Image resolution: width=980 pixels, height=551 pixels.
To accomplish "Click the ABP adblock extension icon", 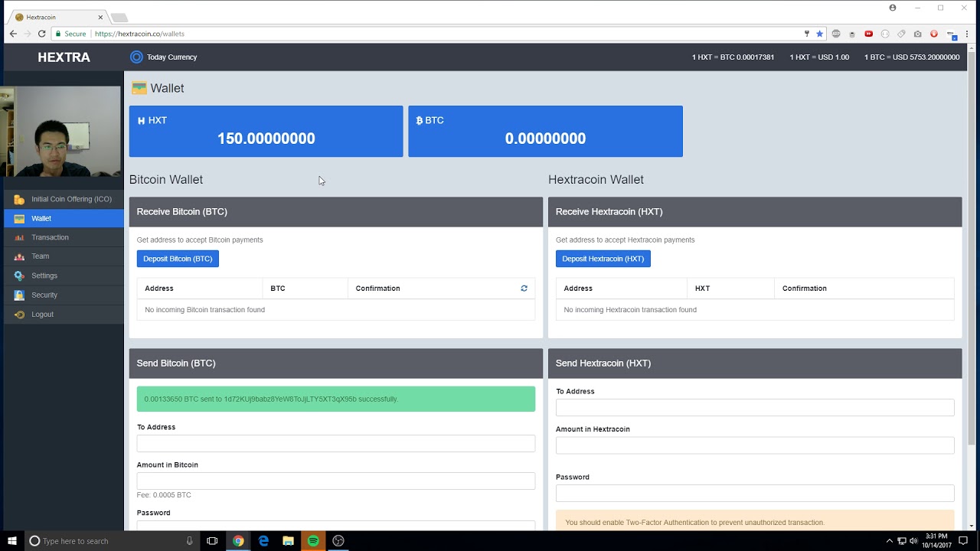I will 836,34.
